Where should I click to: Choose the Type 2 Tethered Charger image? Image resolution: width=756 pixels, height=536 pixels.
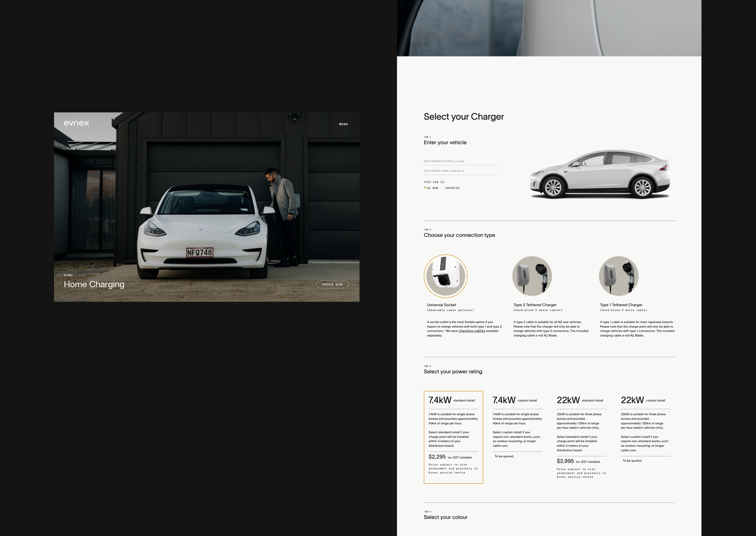pos(531,276)
